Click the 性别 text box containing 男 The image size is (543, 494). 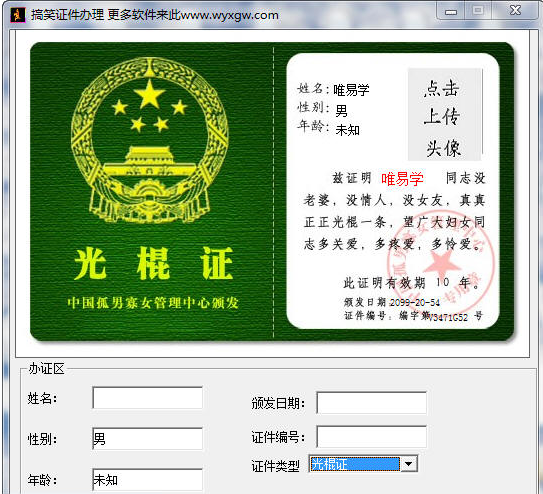[148, 438]
